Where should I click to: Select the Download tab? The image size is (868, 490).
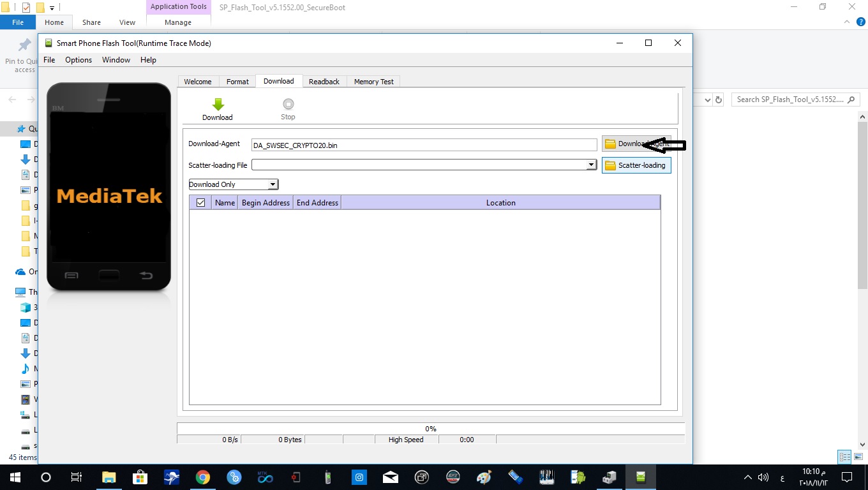tap(279, 81)
